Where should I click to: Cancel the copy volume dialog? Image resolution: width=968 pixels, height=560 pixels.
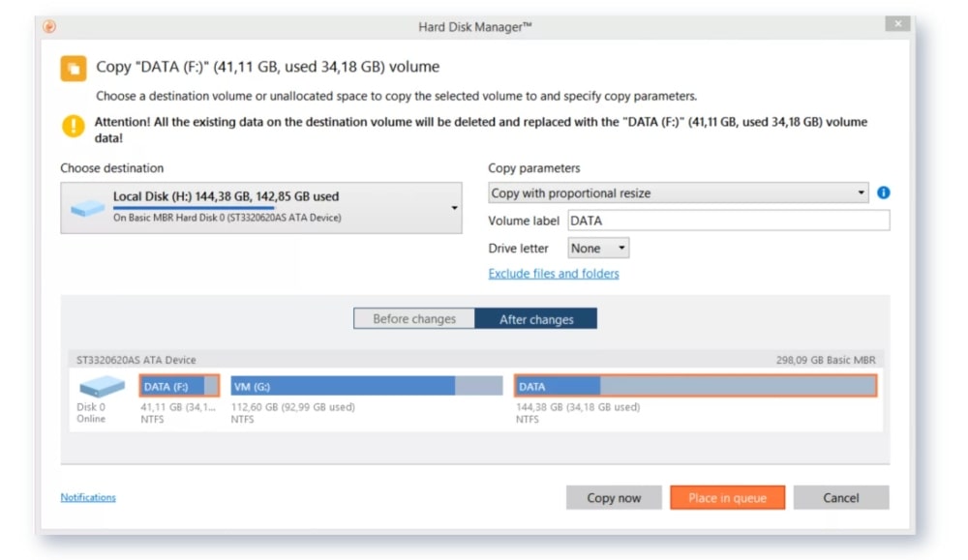[840, 498]
